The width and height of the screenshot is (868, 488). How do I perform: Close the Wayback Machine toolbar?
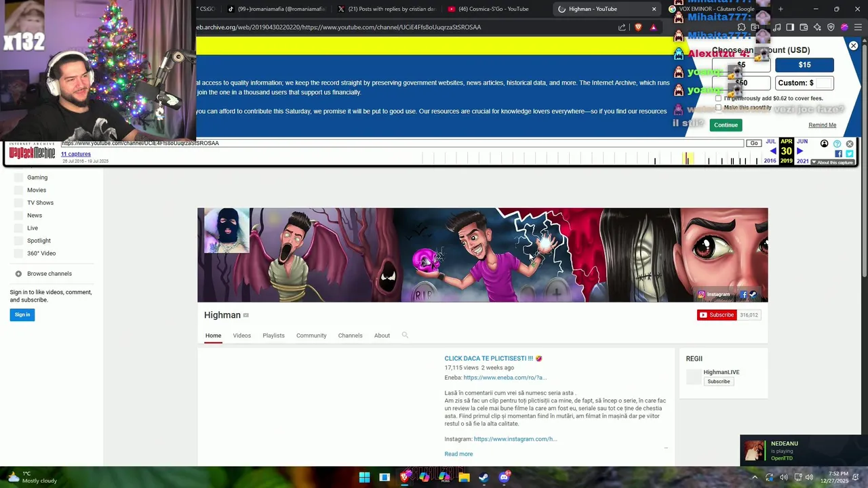(850, 144)
